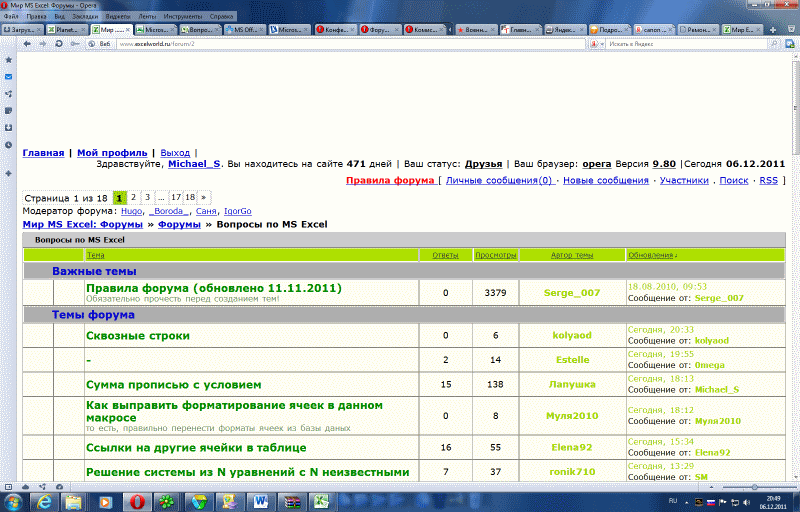800x512 pixels.
Task: Click the Главная link
Action: pyautogui.click(x=43, y=153)
